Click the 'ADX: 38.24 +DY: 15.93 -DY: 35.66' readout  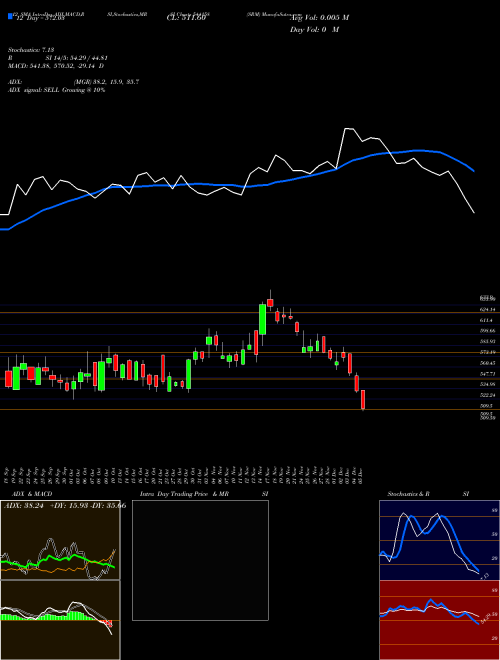click(x=65, y=505)
